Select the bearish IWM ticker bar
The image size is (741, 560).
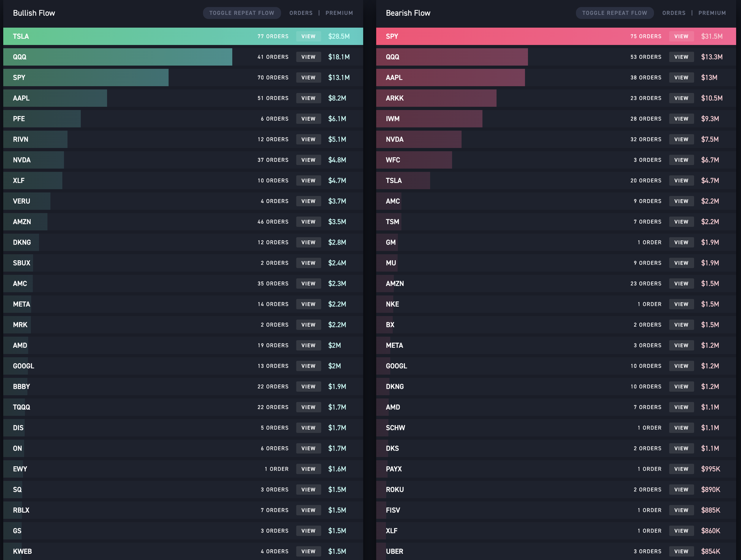pos(429,119)
